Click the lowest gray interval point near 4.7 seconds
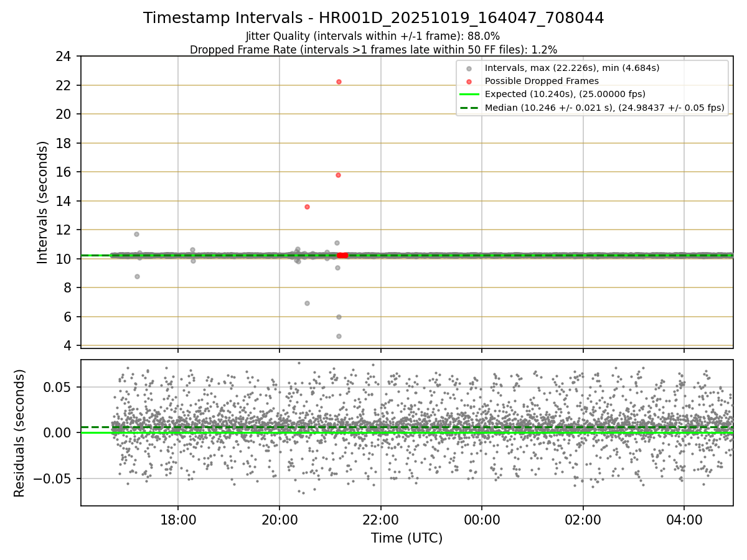The width and height of the screenshot is (747, 560). [339, 336]
